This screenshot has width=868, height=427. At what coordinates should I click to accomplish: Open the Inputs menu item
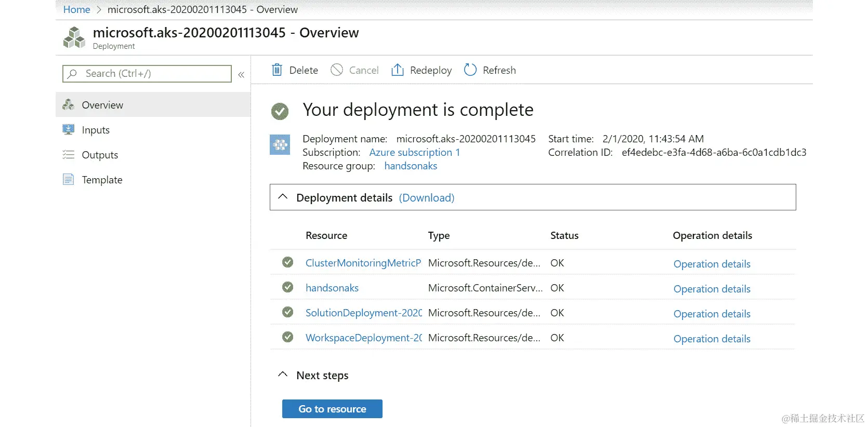coord(153,129)
